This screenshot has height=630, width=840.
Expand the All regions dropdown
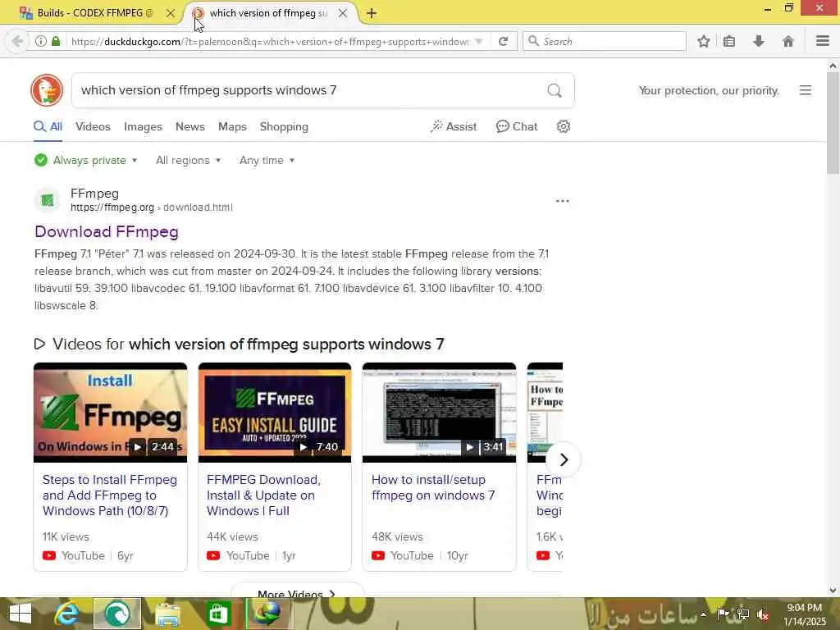tap(188, 160)
